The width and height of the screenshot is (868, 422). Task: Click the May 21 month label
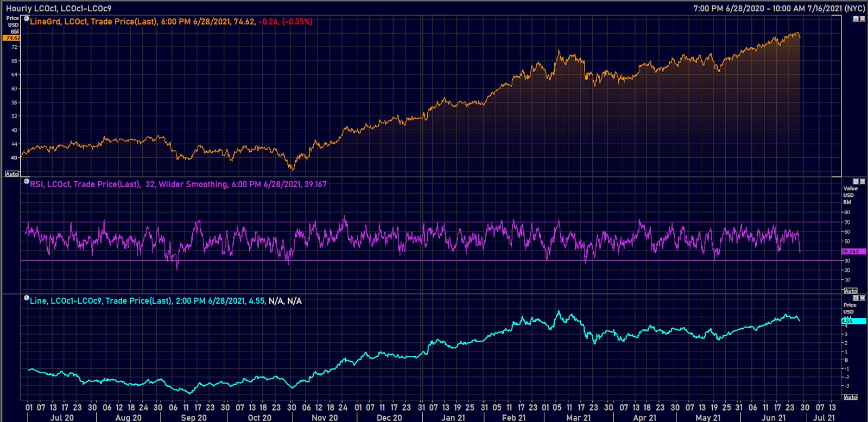pos(708,418)
